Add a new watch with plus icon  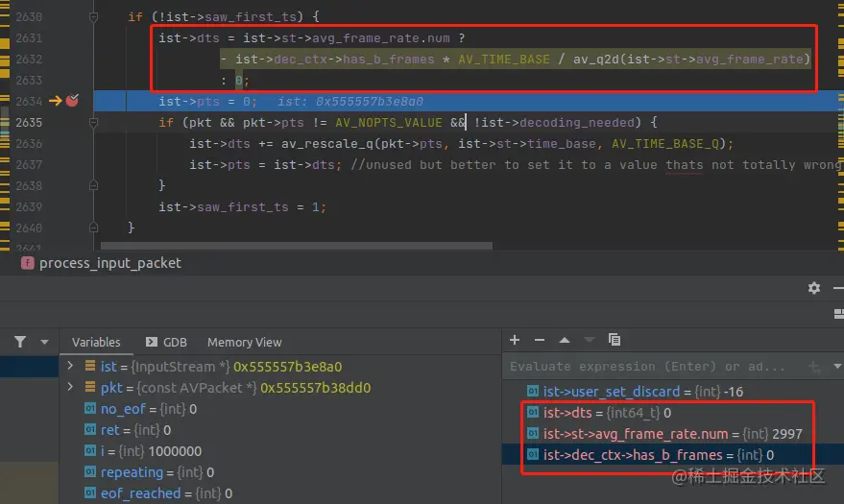(515, 340)
